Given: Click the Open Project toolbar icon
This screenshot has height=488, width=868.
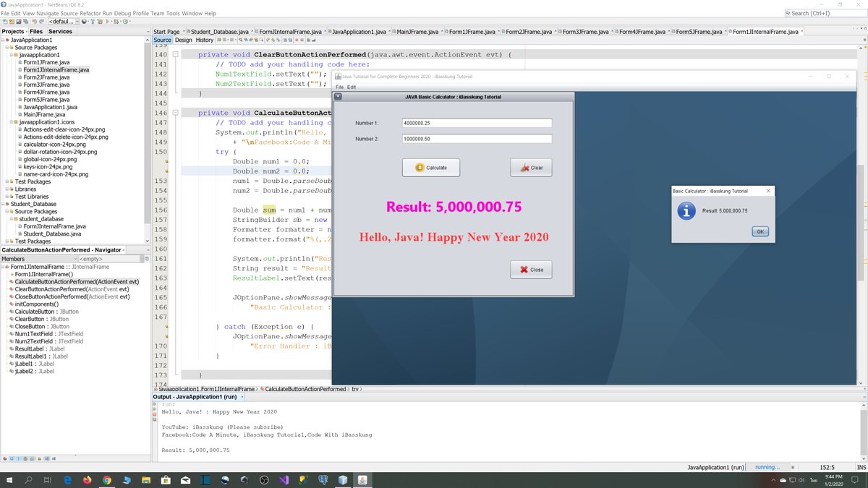Looking at the screenshot, I should point(19,21).
